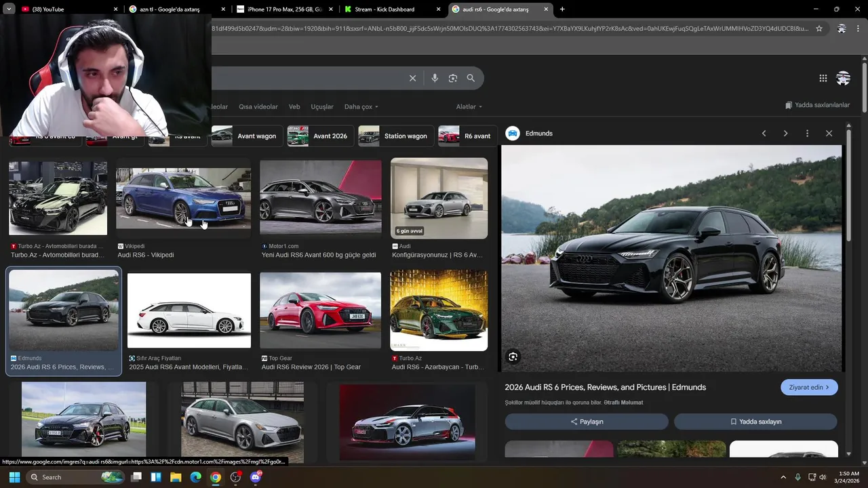868x488 pixels.
Task: Select the 'Qısa videolar' filter
Action: (x=258, y=107)
